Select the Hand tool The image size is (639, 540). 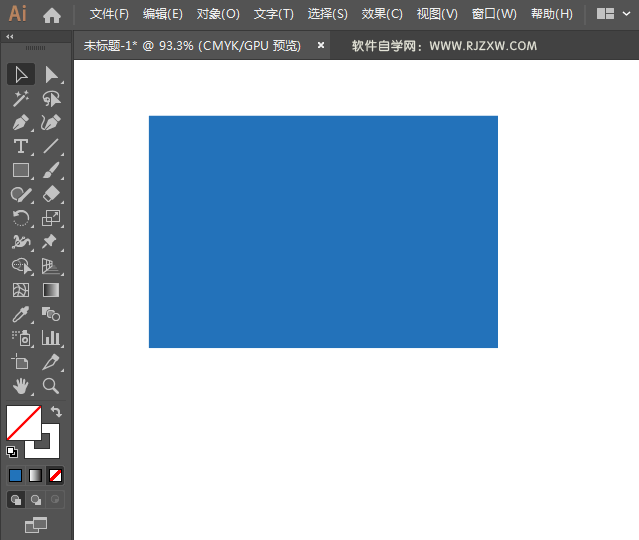[21, 386]
